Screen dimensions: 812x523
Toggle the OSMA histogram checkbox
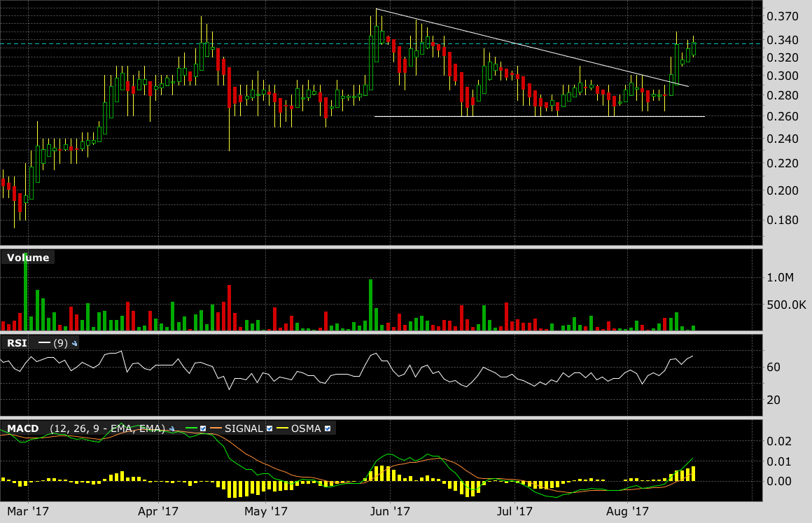(x=328, y=428)
